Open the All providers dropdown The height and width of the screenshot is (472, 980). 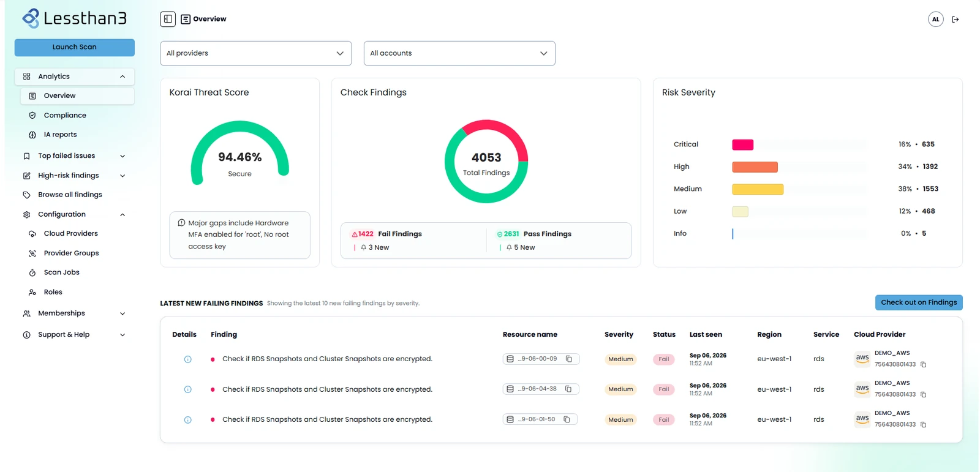256,53
